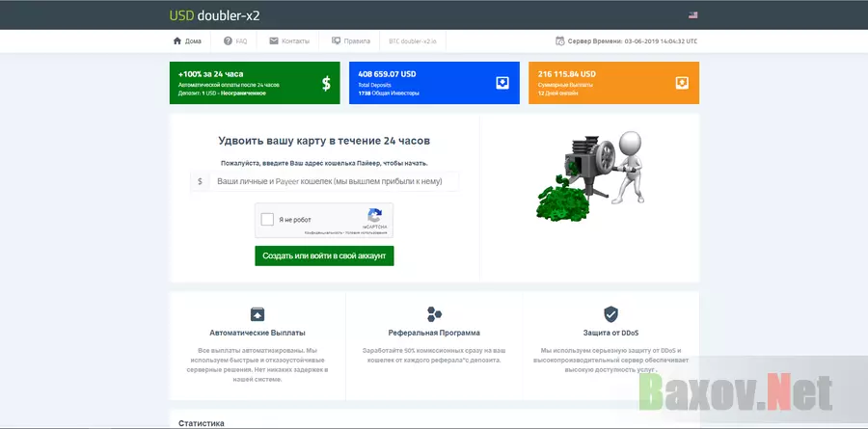Click the money-printing figure illustration
This screenshot has height=429, width=868.
click(589, 174)
